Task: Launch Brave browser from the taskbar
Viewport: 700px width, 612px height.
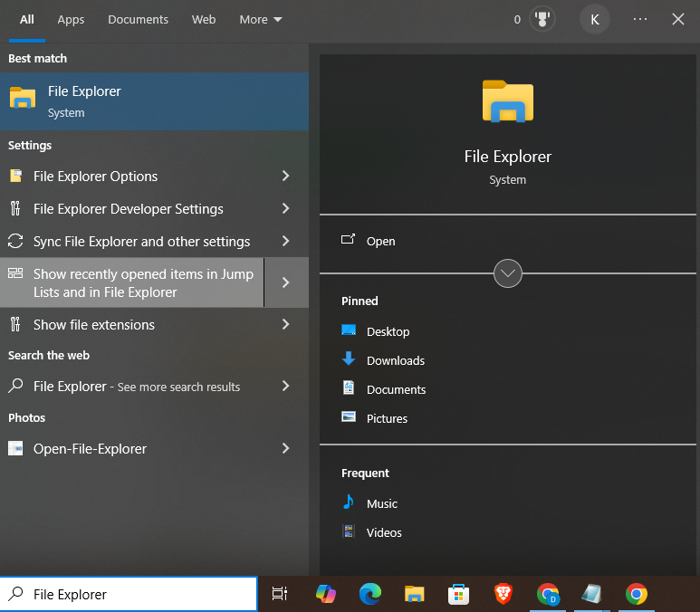Action: [503, 594]
